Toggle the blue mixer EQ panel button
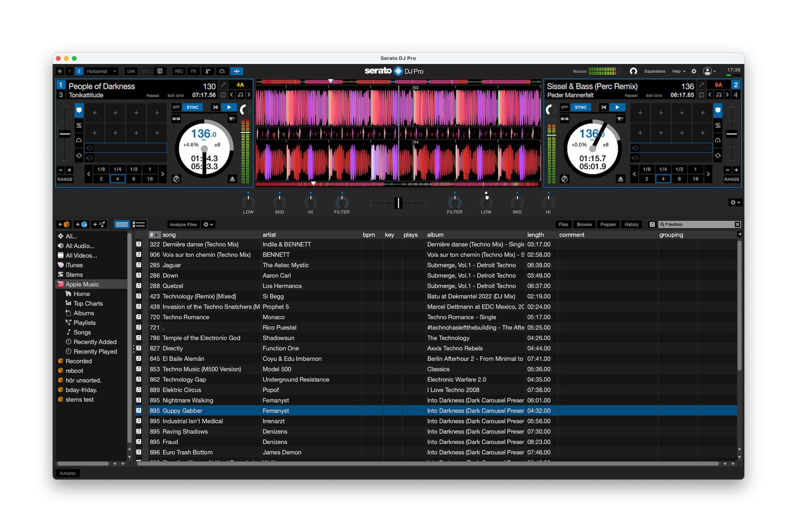Image resolution: width=797 pixels, height=532 pixels. click(236, 71)
